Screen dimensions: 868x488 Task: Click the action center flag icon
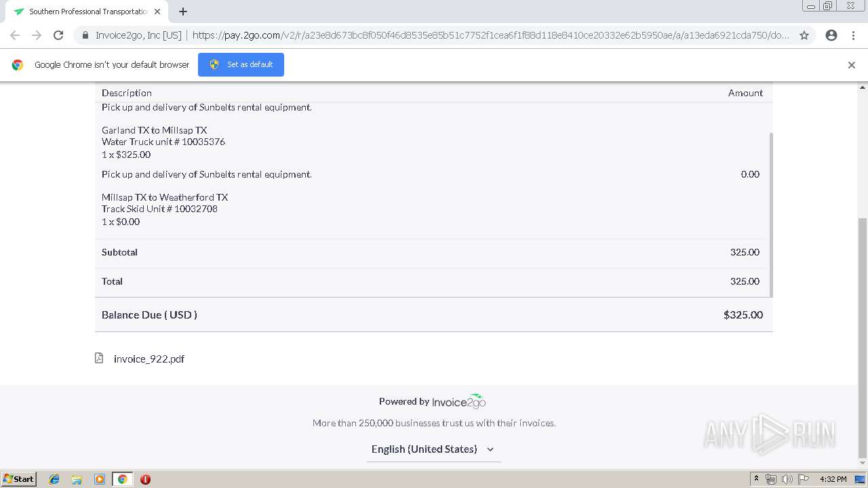[x=804, y=479]
